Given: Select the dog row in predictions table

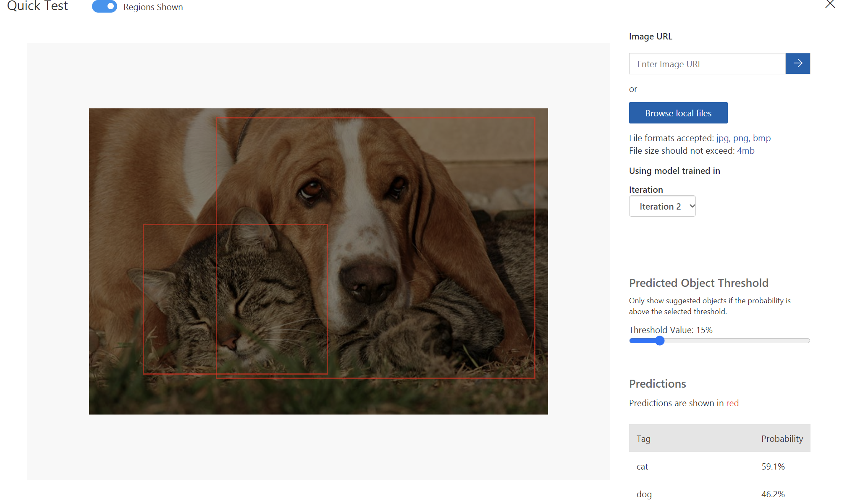Looking at the screenshot, I should click(719, 494).
